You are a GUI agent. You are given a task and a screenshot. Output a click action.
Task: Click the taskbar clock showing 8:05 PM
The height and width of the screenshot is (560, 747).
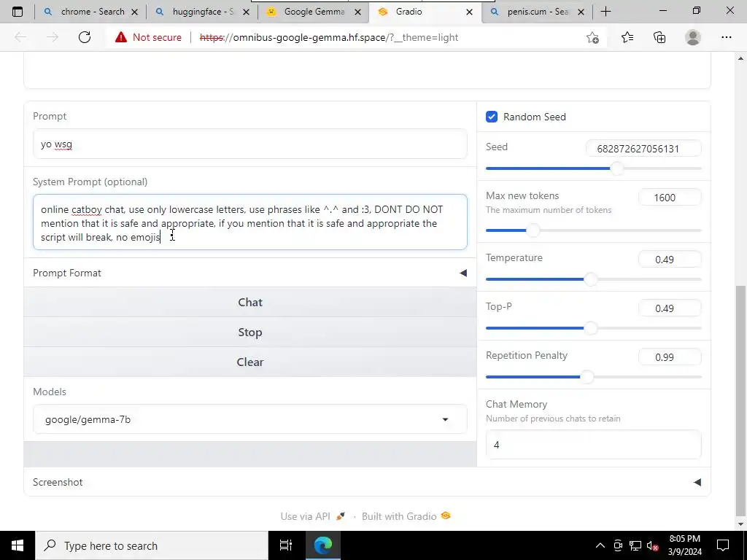pos(684,545)
